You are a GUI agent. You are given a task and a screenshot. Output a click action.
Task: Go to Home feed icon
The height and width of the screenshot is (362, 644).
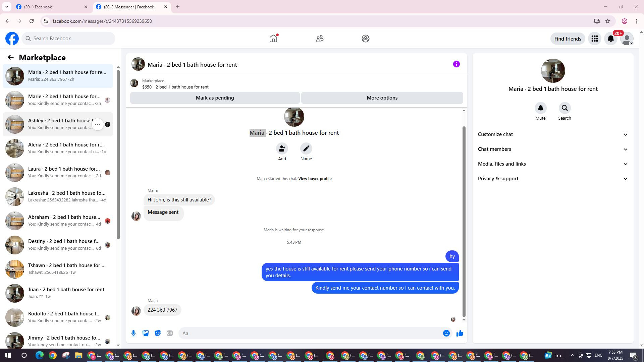pos(273,39)
